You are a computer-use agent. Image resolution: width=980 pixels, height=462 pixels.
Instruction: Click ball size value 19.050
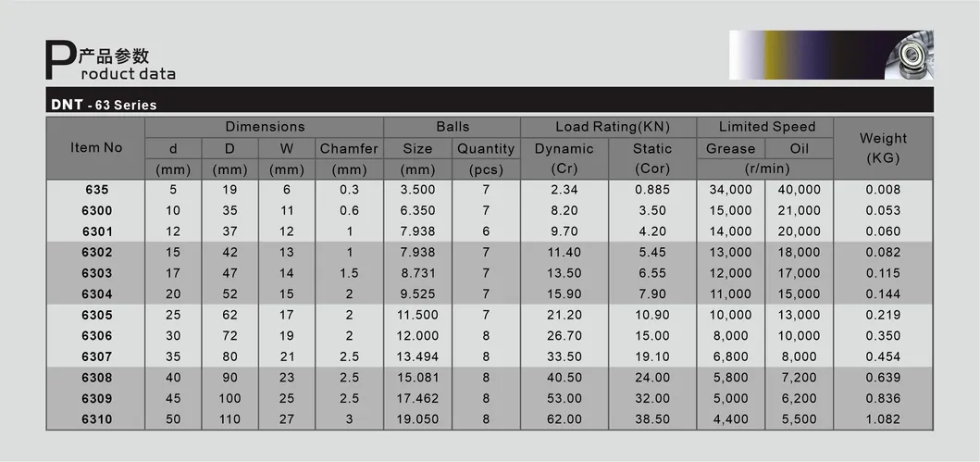(418, 419)
